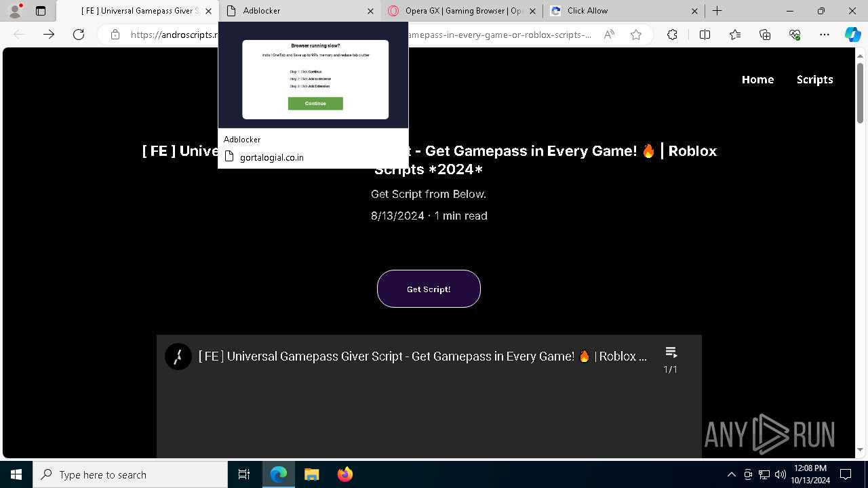Screen dimensions: 868x488
Task: Open the embedded video title link
Action: tap(422, 357)
